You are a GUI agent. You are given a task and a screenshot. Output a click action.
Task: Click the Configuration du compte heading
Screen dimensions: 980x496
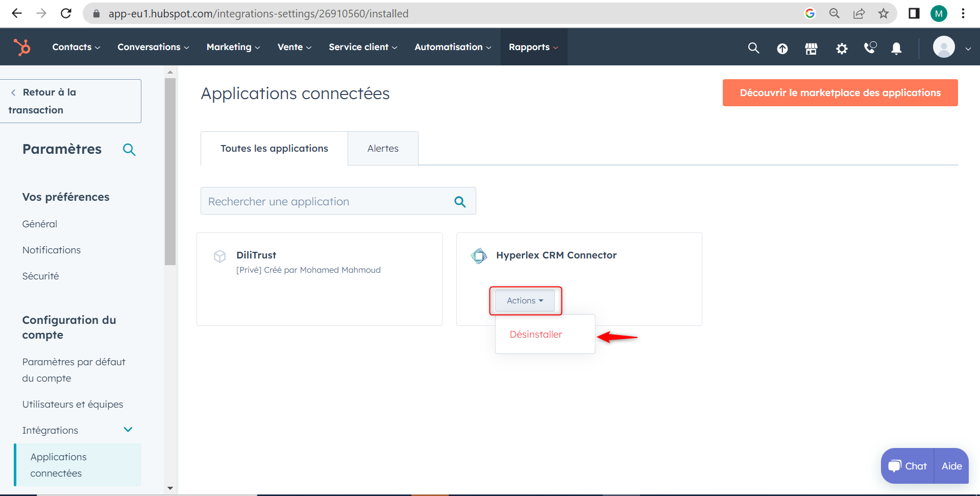pyautogui.click(x=69, y=327)
